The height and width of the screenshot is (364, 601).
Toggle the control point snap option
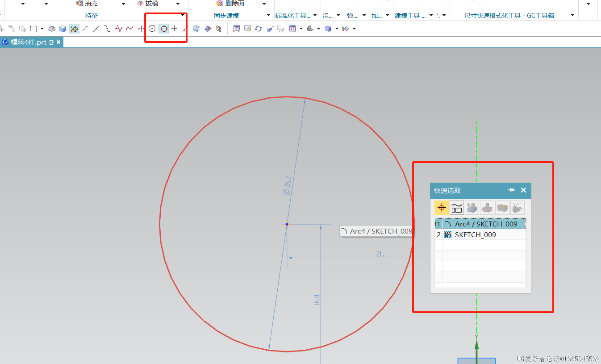[107, 29]
